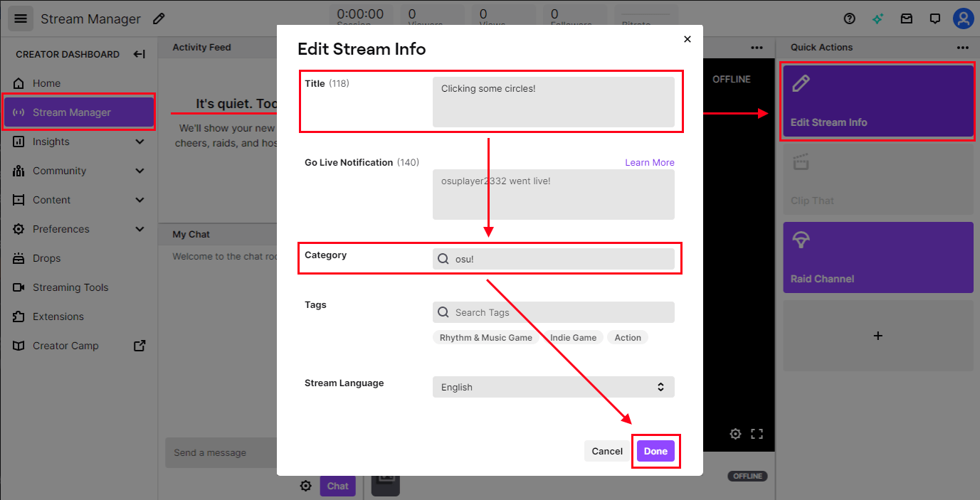This screenshot has width=980, height=500.
Task: Click the My Chat panel header
Action: pos(191,234)
